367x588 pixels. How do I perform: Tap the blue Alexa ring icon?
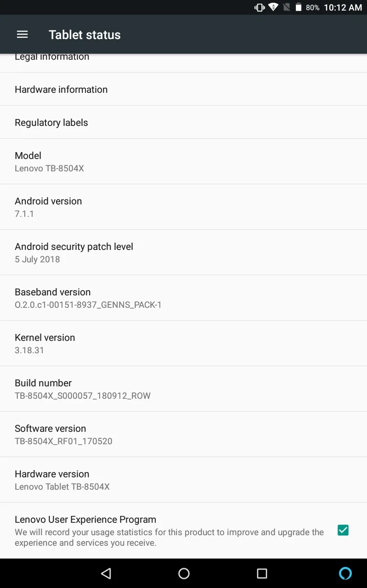click(345, 573)
